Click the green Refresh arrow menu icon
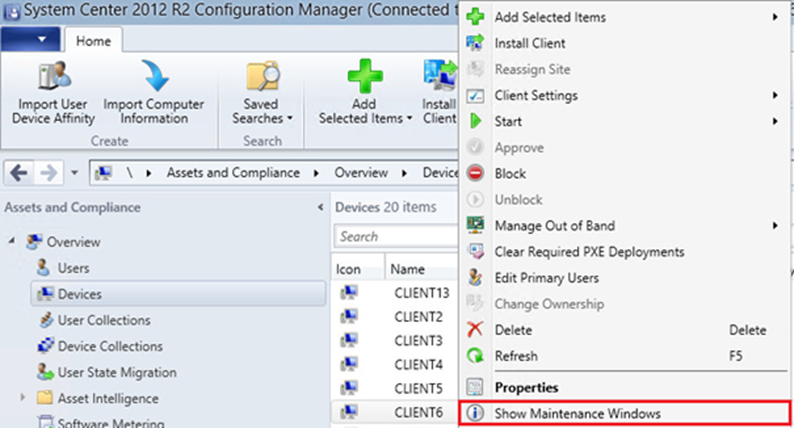This screenshot has width=794, height=428. tap(475, 356)
